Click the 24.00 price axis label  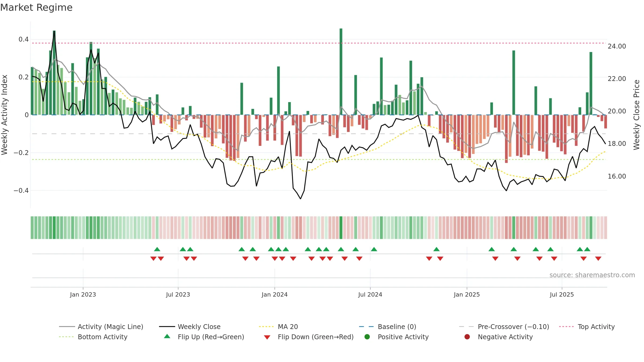617,46
